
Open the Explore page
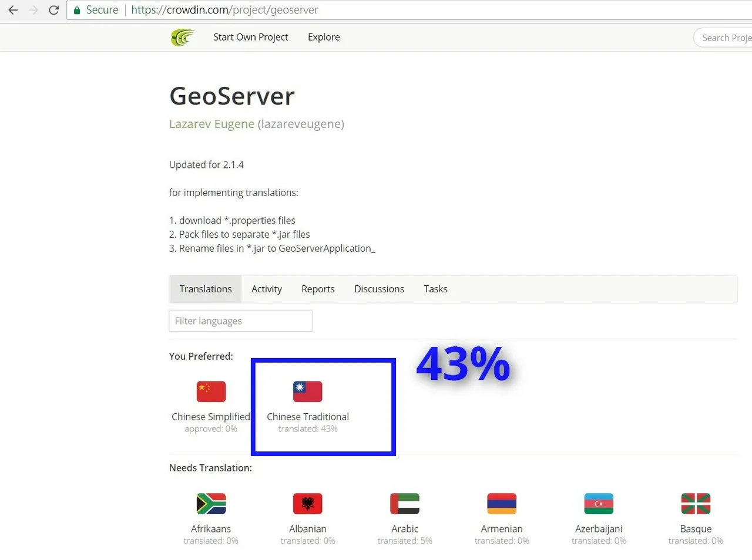point(324,37)
